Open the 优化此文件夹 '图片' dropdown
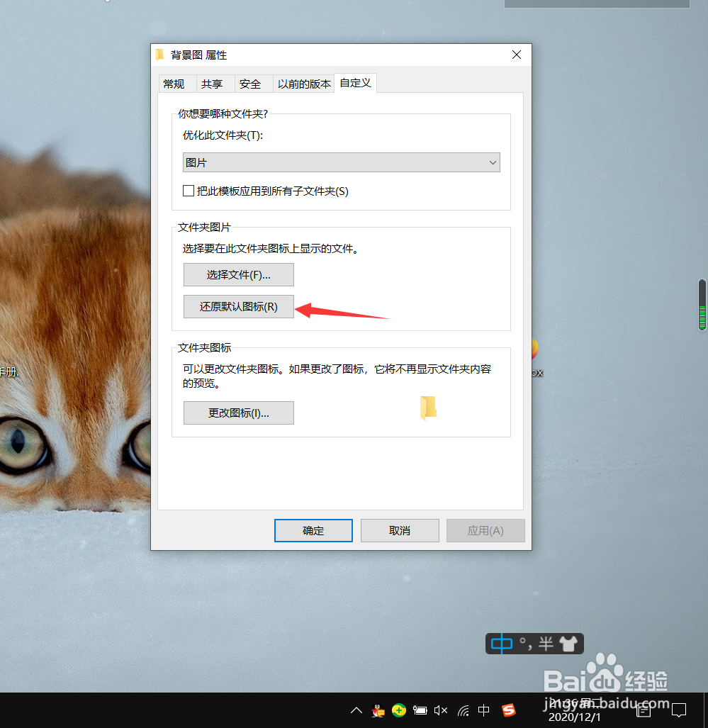 coord(341,162)
